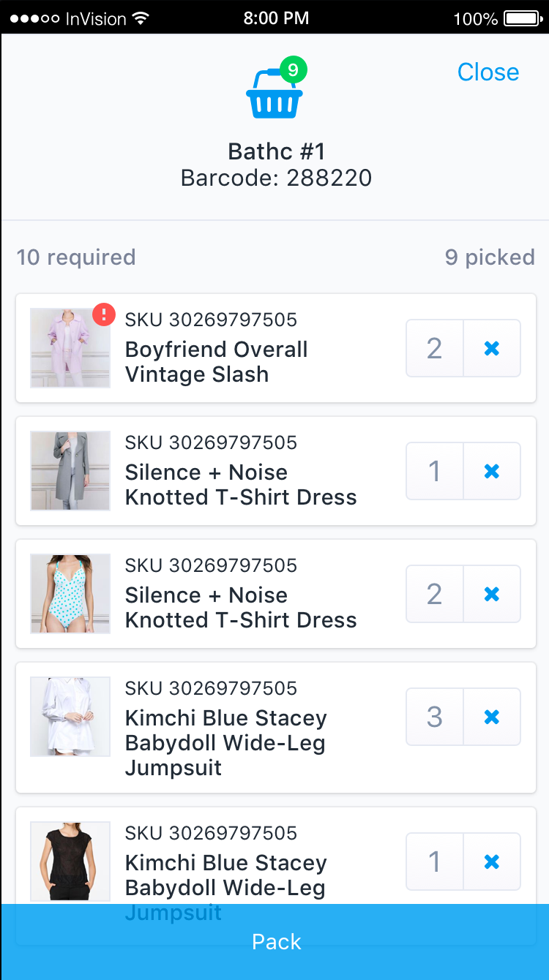The height and width of the screenshot is (980, 549).
Task: Tap quantity 3 for the white shirt item
Action: tap(435, 717)
